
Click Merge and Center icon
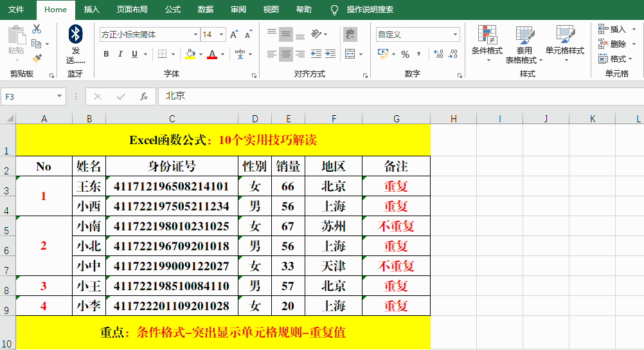tap(350, 54)
